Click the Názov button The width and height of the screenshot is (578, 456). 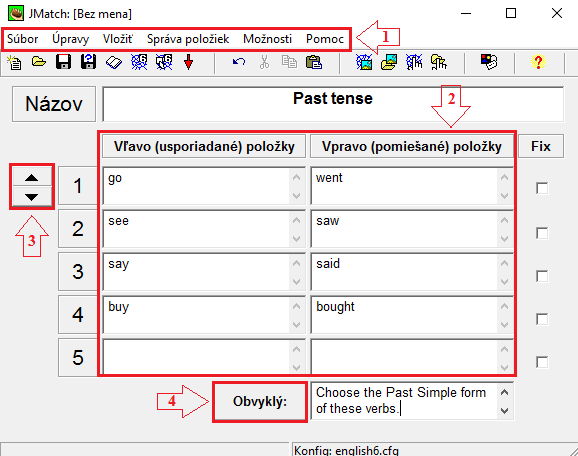(x=54, y=104)
